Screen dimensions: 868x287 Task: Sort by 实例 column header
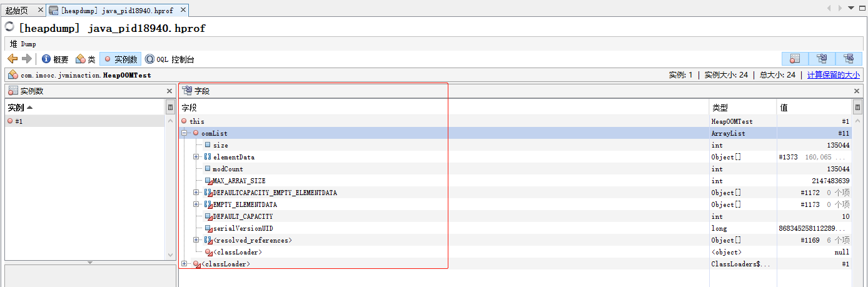[x=85, y=108]
